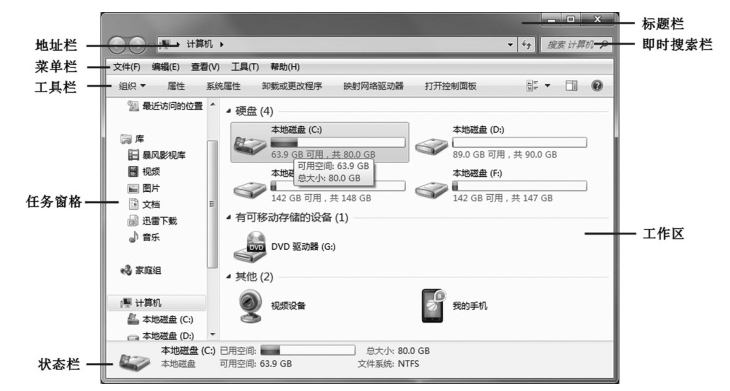Click the drive icon in the details pane
Viewport: 730px width, 391px height.
click(135, 361)
